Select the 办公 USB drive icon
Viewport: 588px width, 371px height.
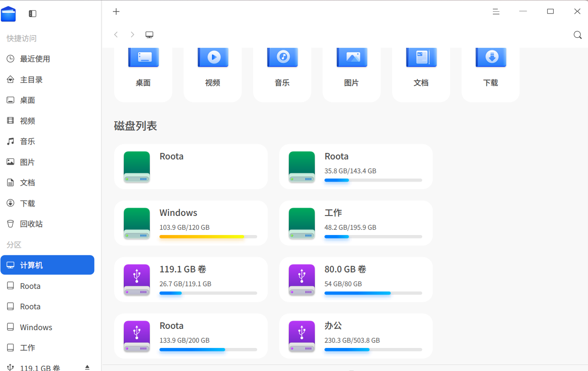[302, 336]
